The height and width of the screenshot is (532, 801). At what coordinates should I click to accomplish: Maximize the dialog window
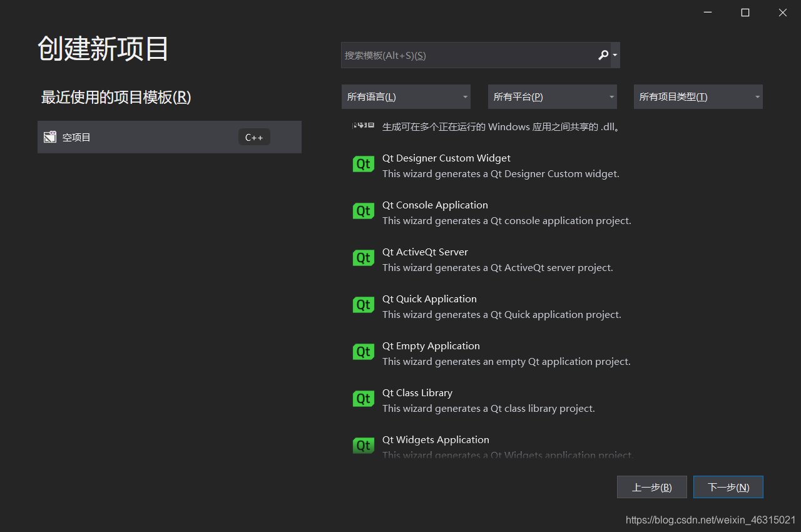click(x=745, y=13)
